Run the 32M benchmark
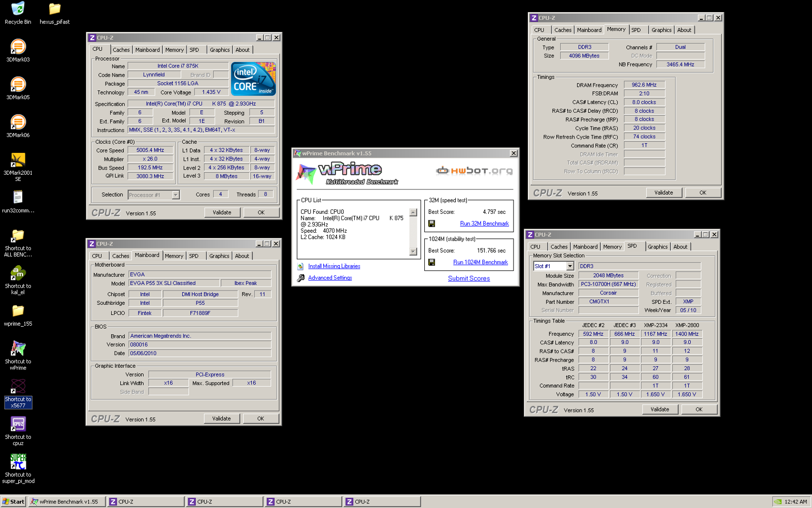812x508 pixels. tap(484, 224)
